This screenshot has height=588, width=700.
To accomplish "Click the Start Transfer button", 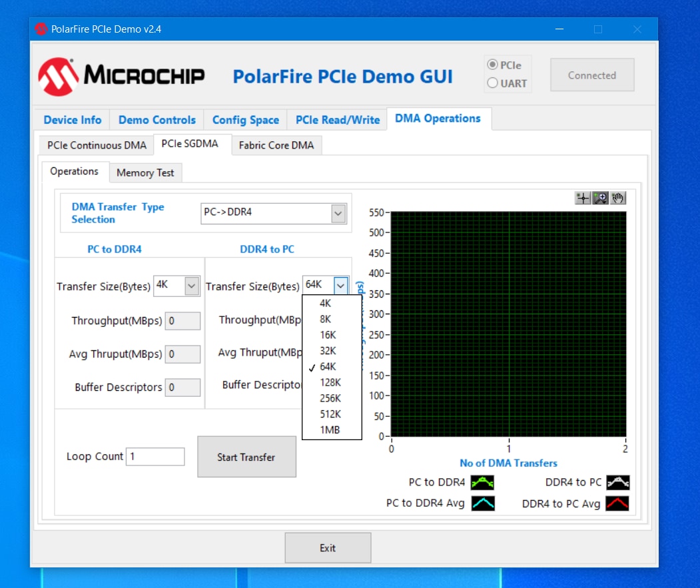I will tap(246, 457).
